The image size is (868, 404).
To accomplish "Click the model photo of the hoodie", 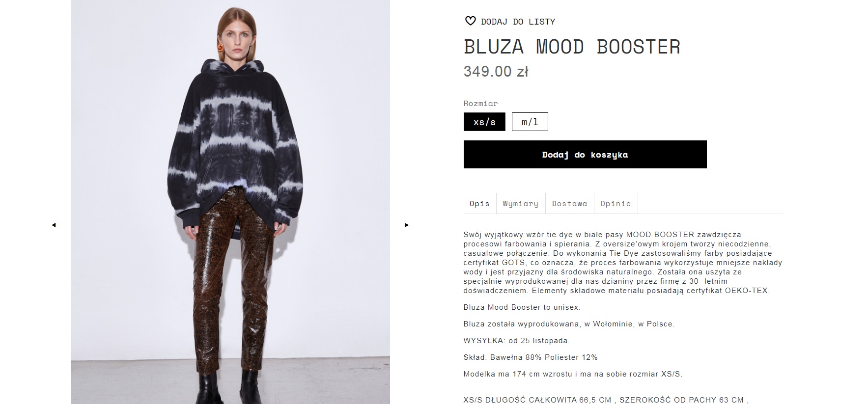I will point(230,202).
